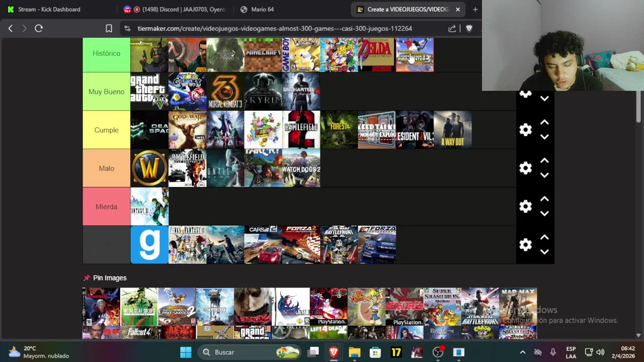Move the unlabeled bottom tier up

click(x=544, y=237)
